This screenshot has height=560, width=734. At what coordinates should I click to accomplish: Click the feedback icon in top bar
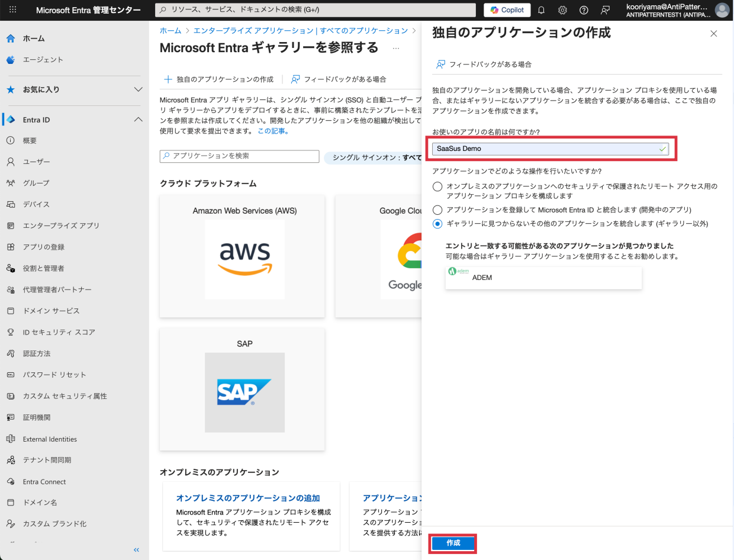(x=605, y=10)
